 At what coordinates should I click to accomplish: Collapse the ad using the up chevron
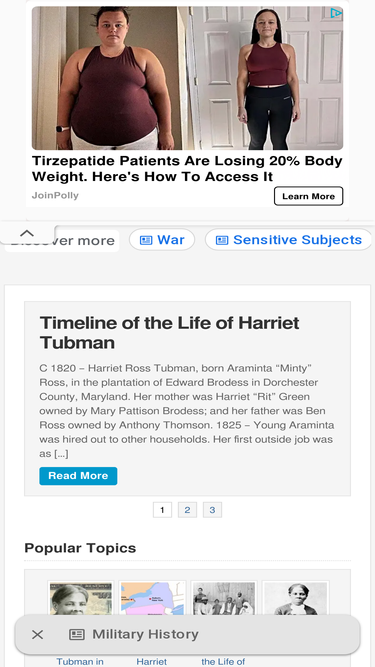pyautogui.click(x=27, y=233)
